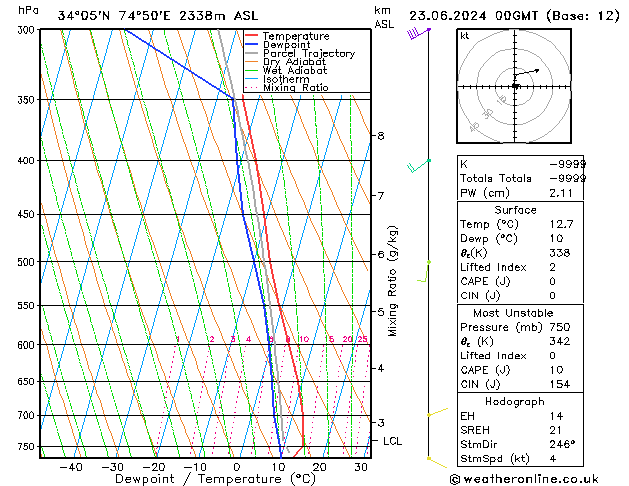Click the Dewpoint / Temperature (°C) axis title
The image size is (629, 486).
tap(215, 479)
